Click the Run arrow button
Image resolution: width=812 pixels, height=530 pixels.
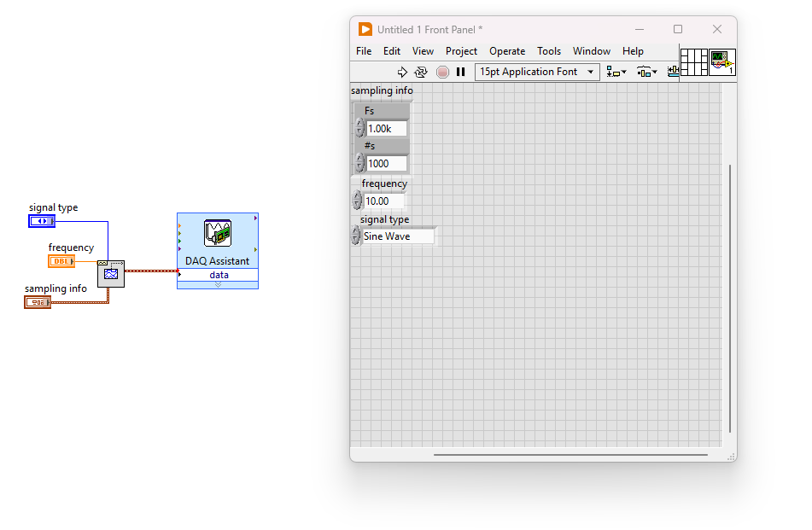click(x=403, y=73)
